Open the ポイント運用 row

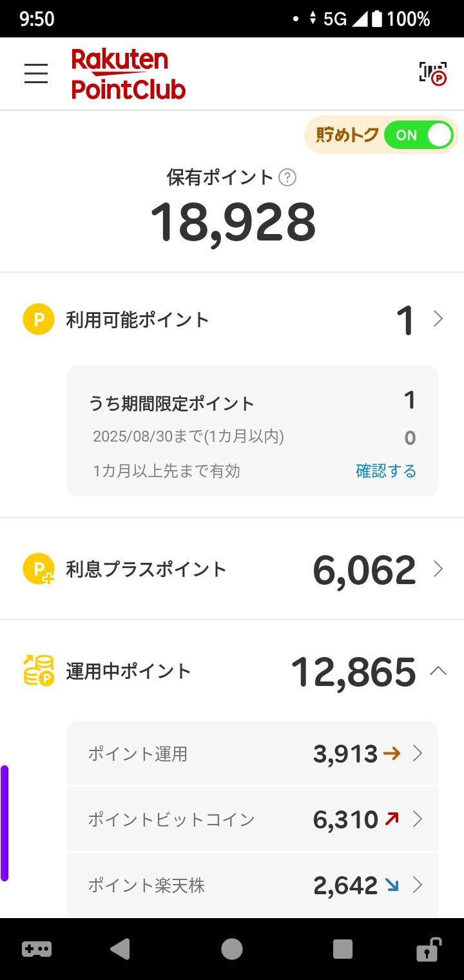[253, 754]
